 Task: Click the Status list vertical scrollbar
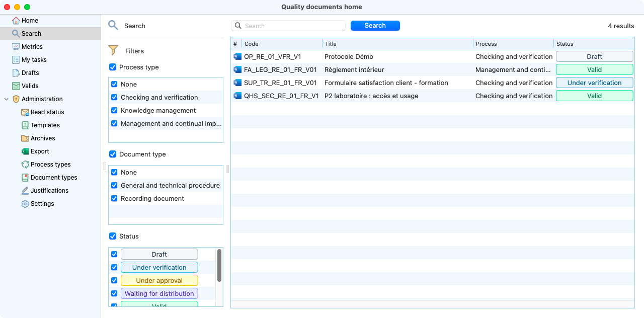coord(219,265)
